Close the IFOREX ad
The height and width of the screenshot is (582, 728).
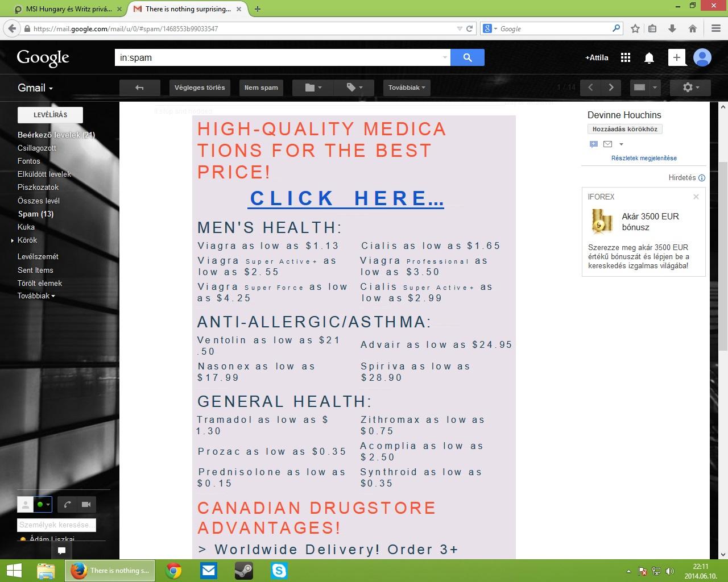(x=696, y=197)
